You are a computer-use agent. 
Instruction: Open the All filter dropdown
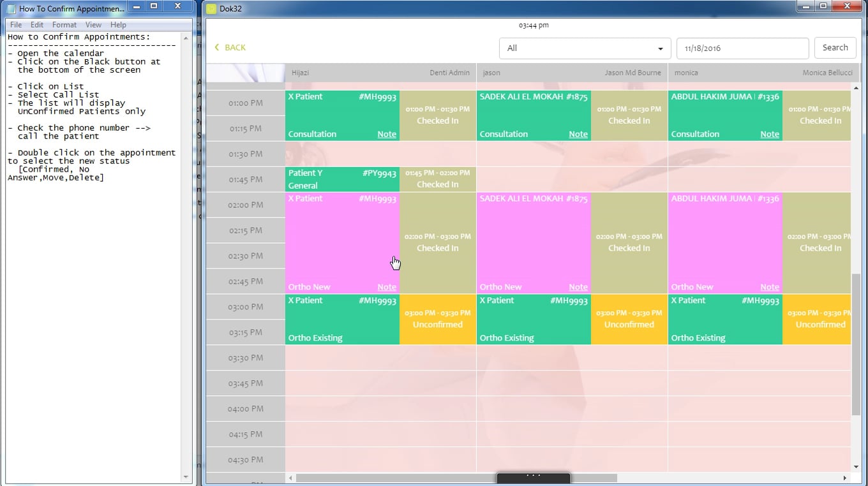point(585,48)
